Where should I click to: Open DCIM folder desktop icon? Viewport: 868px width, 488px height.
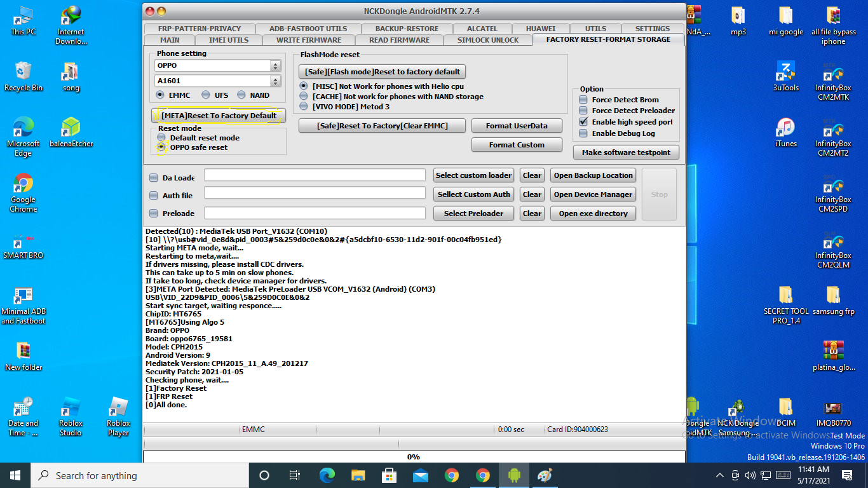click(x=786, y=412)
